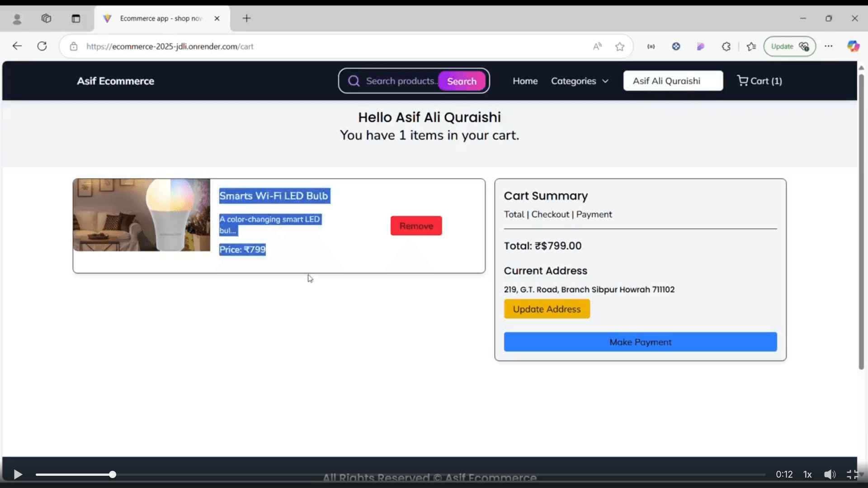Click the Total ₹$799.00 text
868x488 pixels.
(x=542, y=246)
